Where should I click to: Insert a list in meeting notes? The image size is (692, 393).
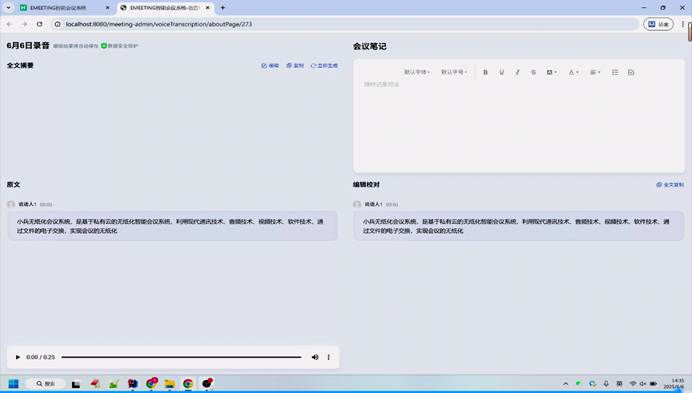click(x=615, y=72)
